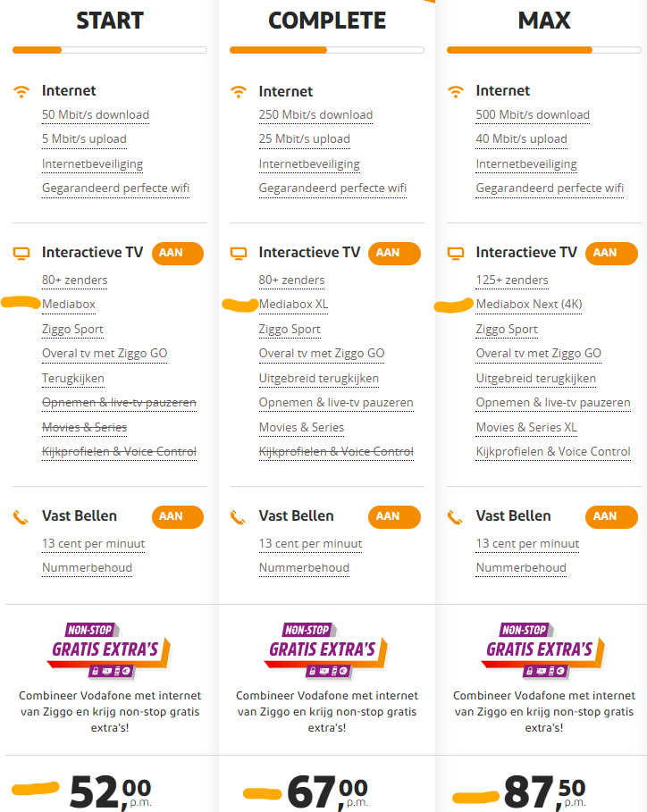Click the TV icon in START column
647x812 pixels.
pyautogui.click(x=21, y=253)
